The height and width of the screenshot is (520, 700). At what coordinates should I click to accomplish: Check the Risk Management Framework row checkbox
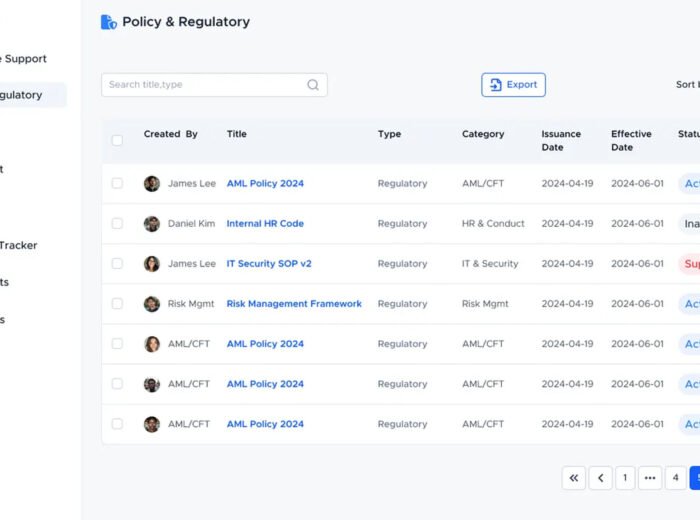[117, 304]
